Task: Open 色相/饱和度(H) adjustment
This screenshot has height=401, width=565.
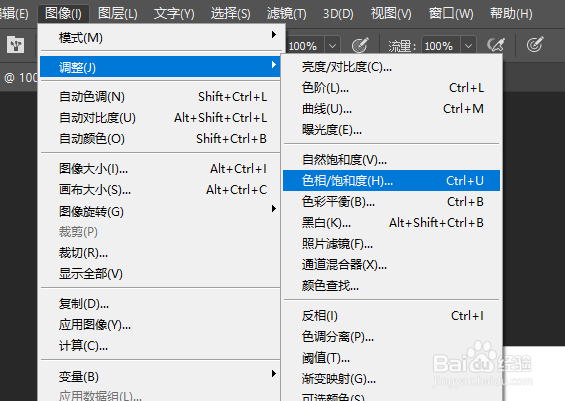Action: [391, 181]
